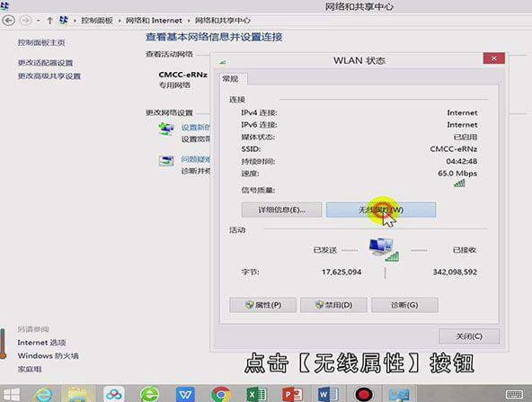Image resolution: width=532 pixels, height=402 pixels.
Task: Open 设置新的连接 link
Action: point(196,128)
